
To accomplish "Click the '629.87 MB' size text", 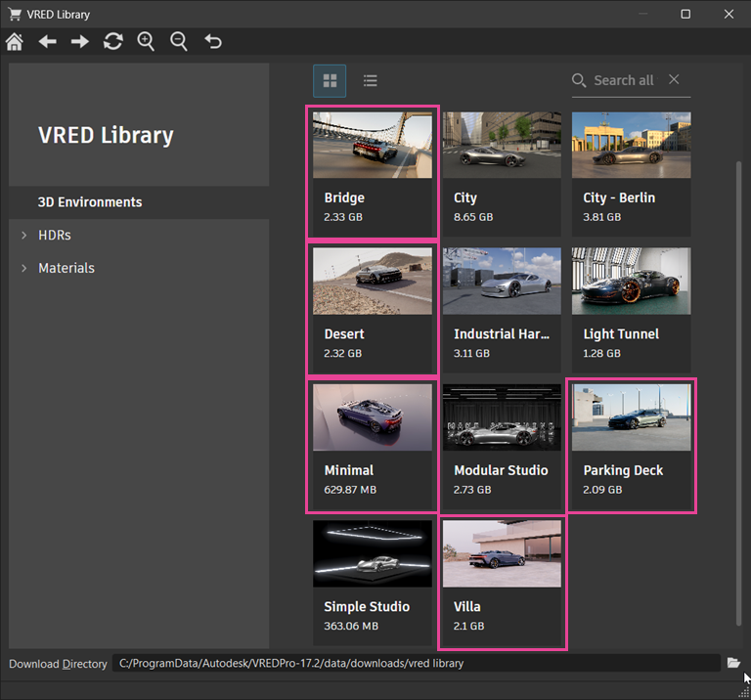I will pos(350,490).
